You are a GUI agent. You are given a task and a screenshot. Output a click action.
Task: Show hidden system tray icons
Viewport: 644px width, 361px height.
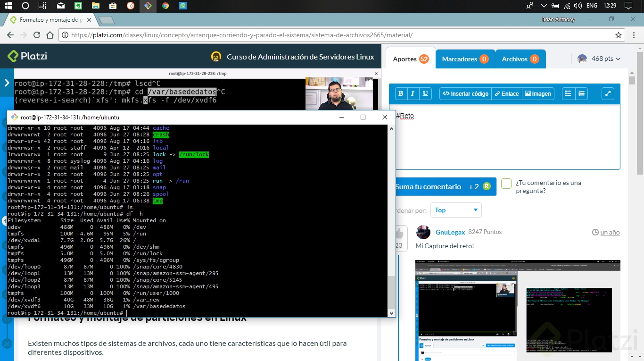[544, 6]
